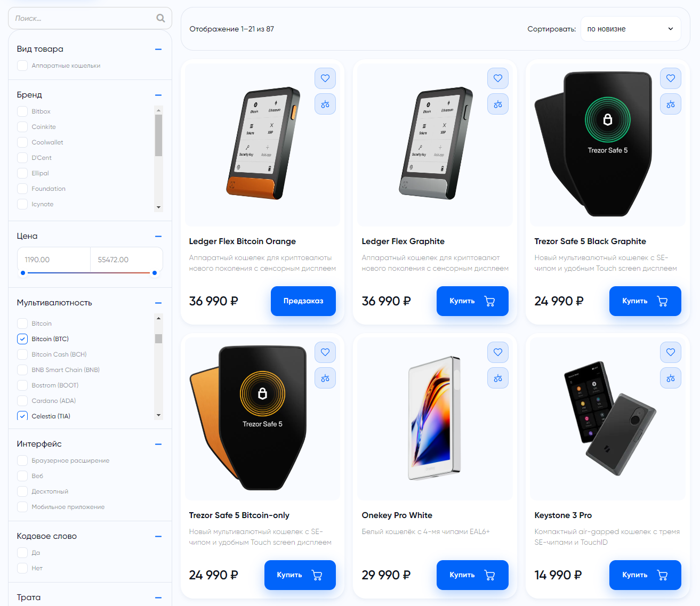Open the sort dropdown по новизне
The width and height of the screenshot is (700, 606).
click(x=631, y=29)
